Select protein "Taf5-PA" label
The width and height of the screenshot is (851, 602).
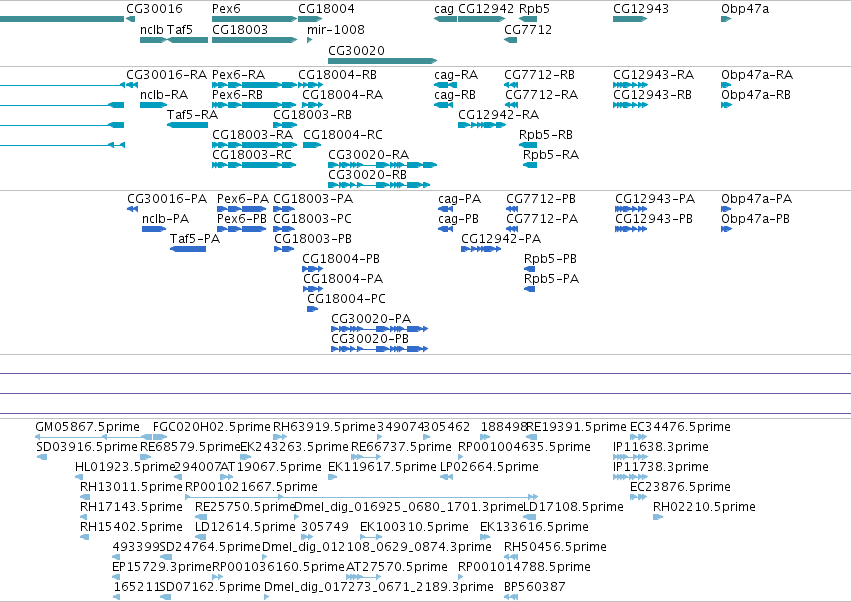(x=195, y=239)
